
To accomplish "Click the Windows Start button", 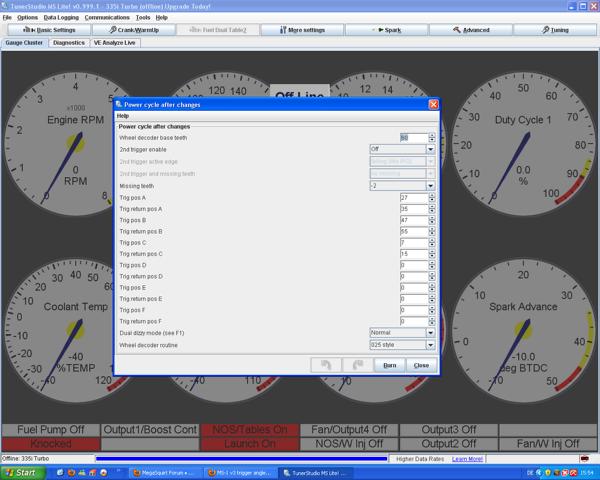I will tap(20, 472).
